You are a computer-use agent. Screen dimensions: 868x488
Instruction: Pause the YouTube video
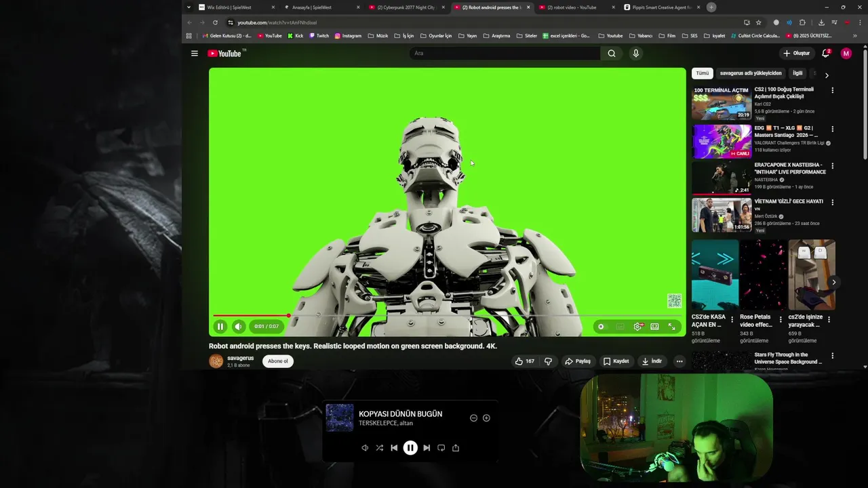click(x=220, y=327)
